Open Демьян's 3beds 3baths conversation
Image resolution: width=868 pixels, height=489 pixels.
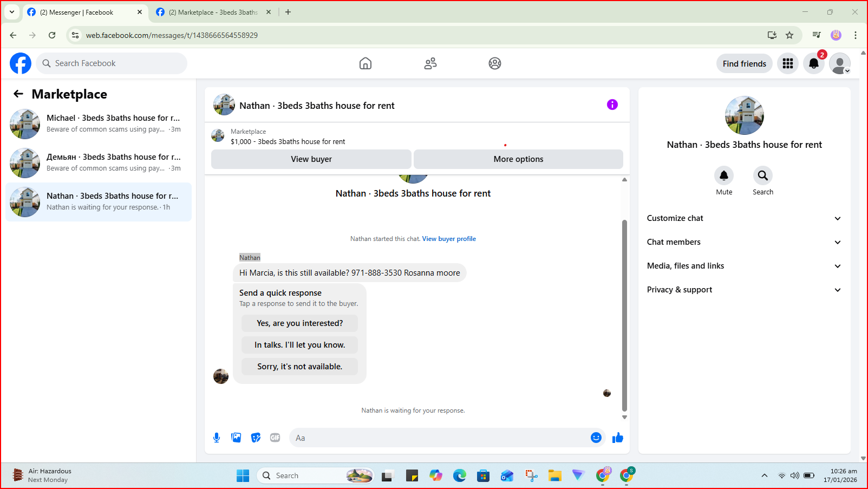pos(99,162)
